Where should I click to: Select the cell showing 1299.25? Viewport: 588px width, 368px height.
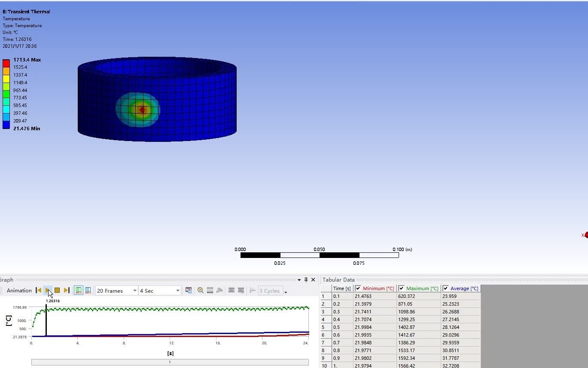(419, 319)
